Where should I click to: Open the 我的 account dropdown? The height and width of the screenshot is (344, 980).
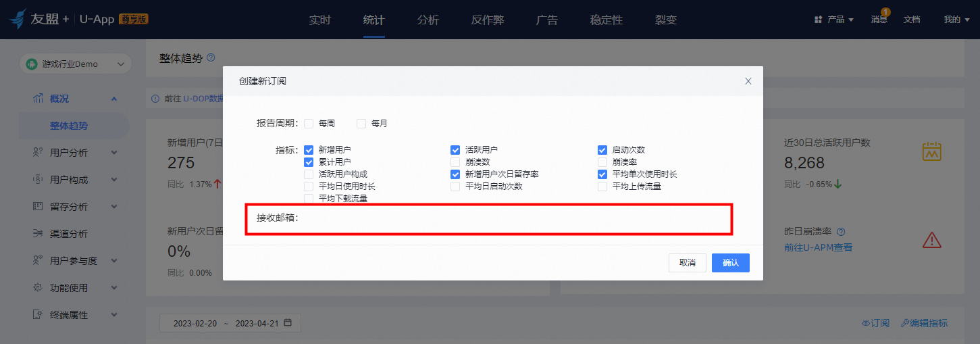click(956, 20)
